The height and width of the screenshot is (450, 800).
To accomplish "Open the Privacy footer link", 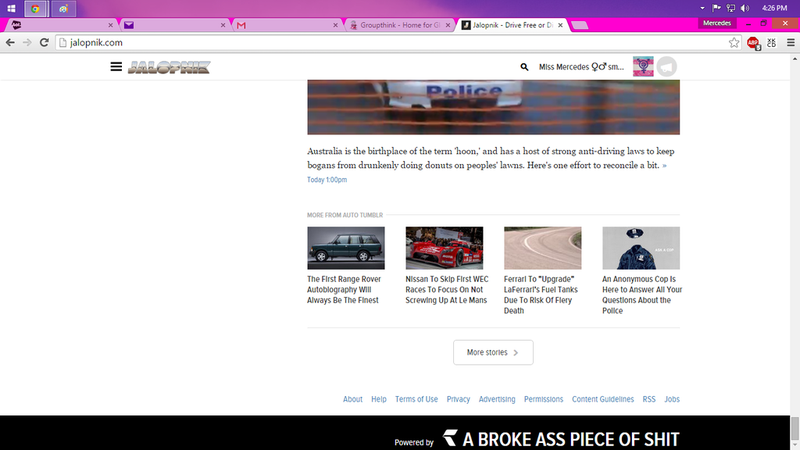I will (x=458, y=399).
